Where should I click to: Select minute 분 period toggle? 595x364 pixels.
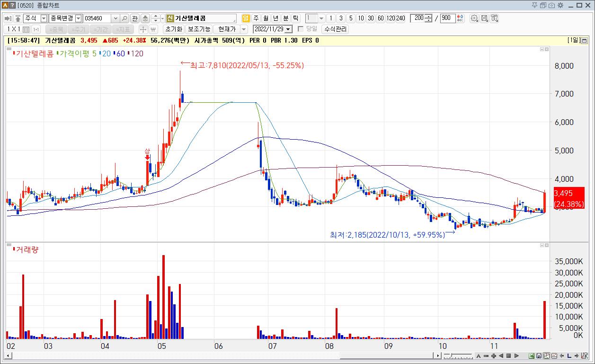coord(285,18)
